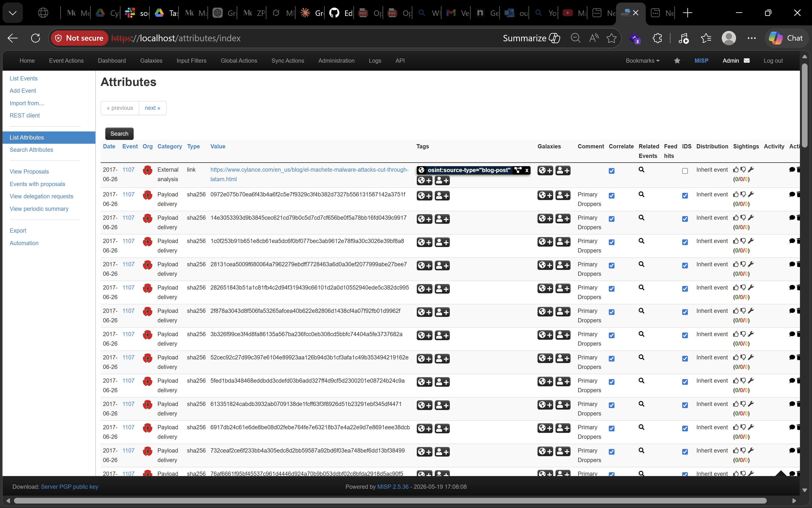
Task: Expand the browser tab search chevron
Action: (13, 13)
